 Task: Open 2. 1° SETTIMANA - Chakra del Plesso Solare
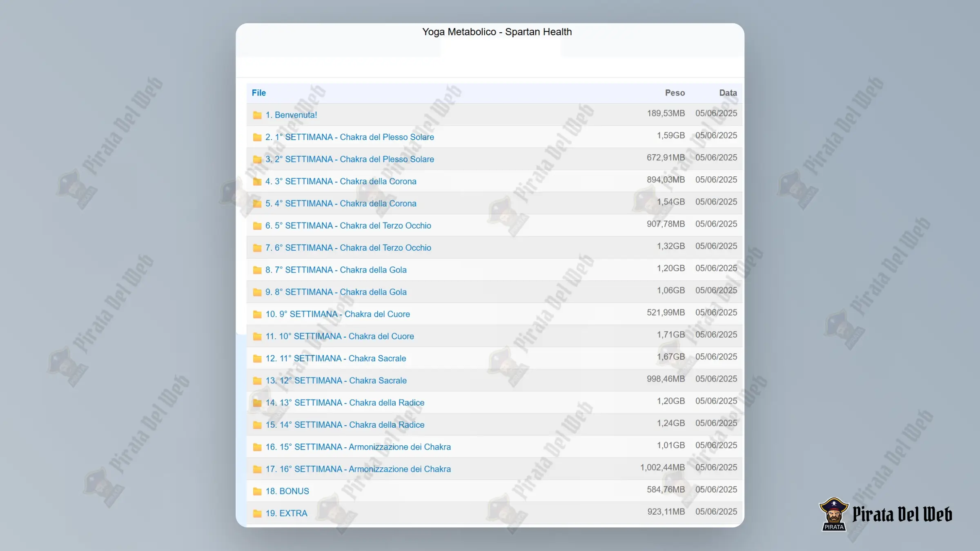click(x=350, y=137)
